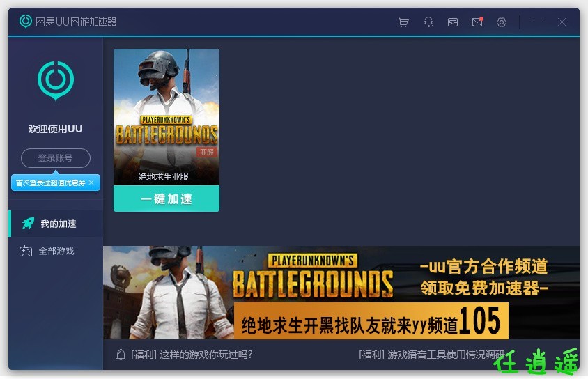
Task: Click the 登录账号 login button
Action: click(56, 158)
